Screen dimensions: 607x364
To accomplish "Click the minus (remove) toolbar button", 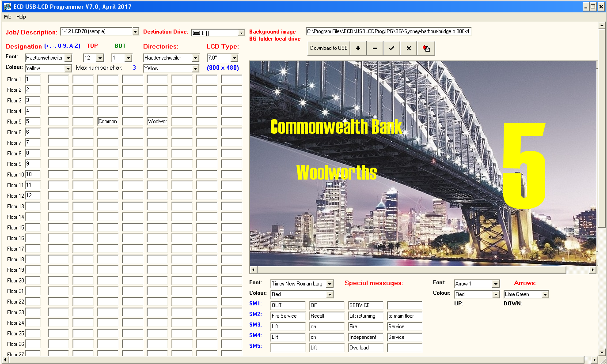I will point(375,48).
